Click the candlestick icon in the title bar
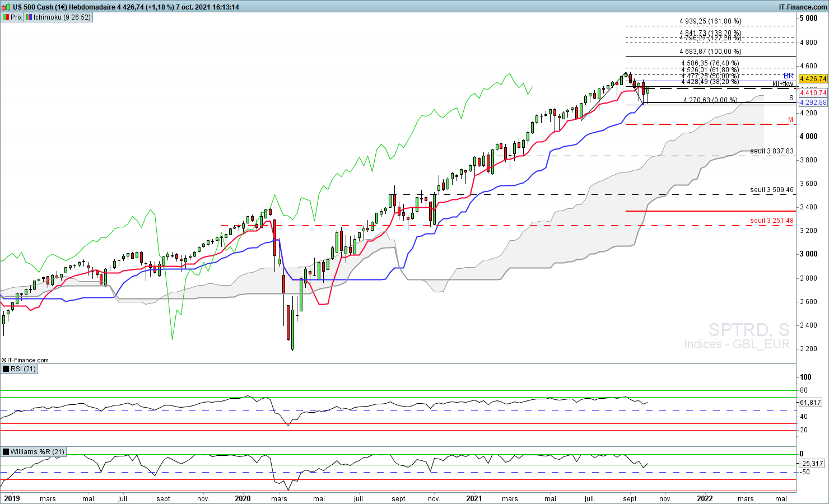Image resolution: width=829 pixels, height=504 pixels. pos(6,7)
